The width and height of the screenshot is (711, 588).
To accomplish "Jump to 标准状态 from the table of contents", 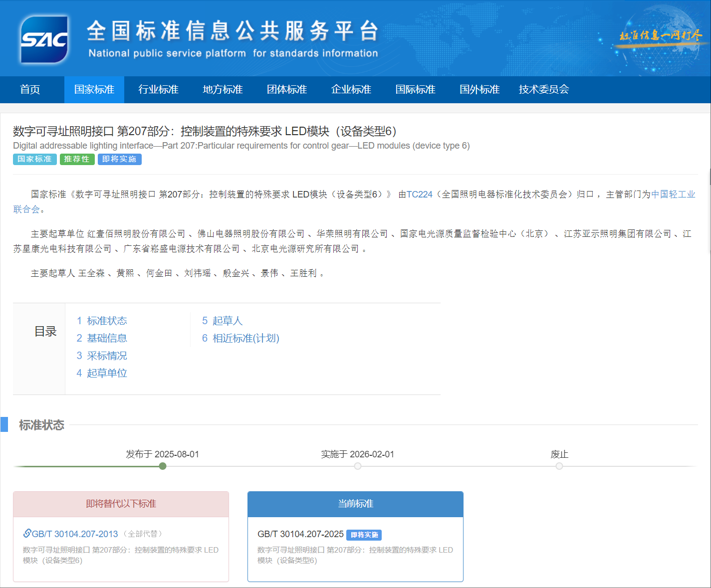I will 106,321.
